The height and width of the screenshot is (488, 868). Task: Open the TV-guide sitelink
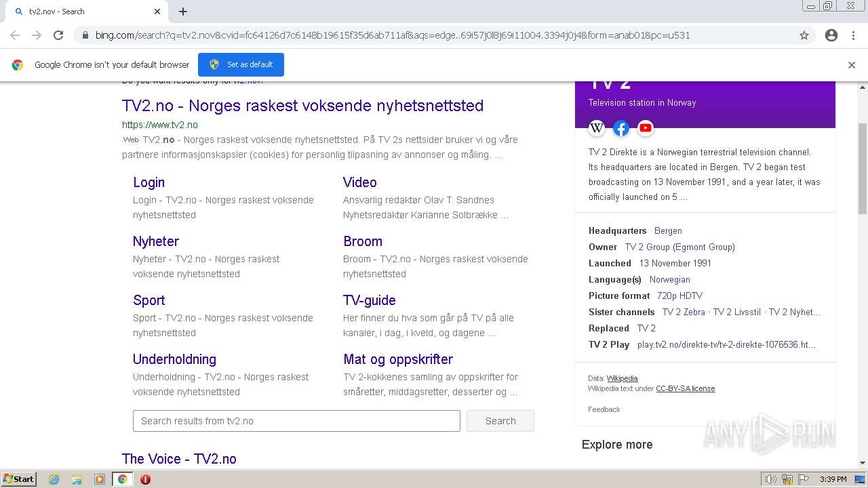coord(370,300)
